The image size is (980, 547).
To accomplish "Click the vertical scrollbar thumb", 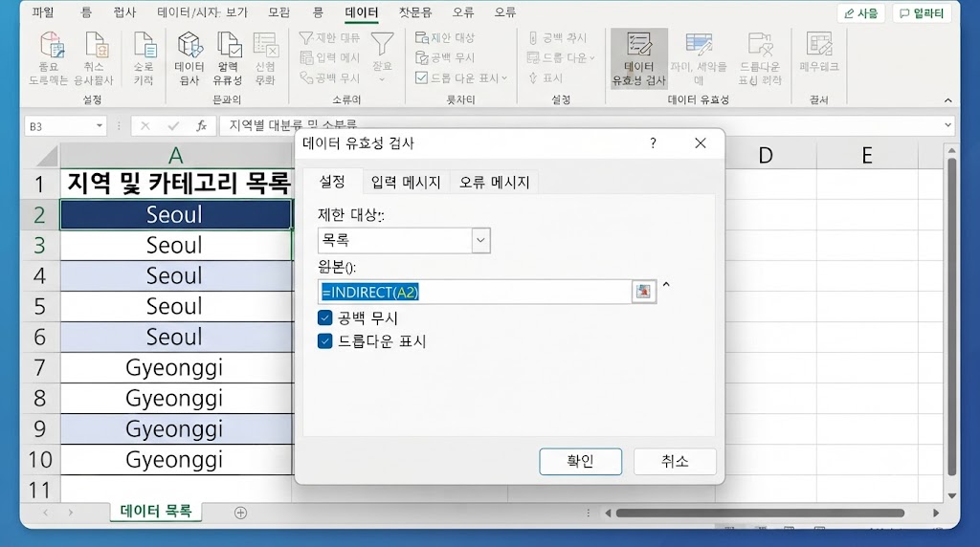I will click(x=951, y=317).
